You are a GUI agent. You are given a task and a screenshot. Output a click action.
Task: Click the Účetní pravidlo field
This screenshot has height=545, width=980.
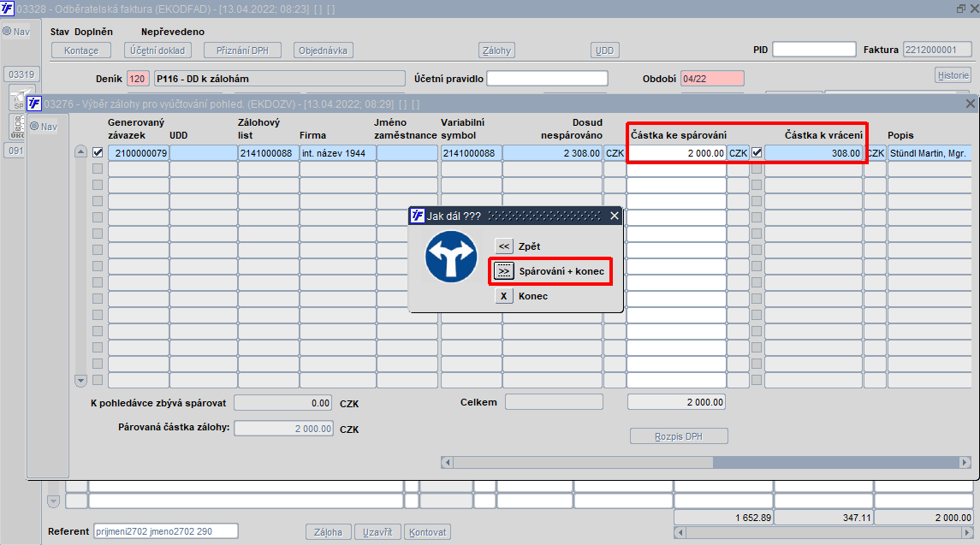[x=547, y=78]
